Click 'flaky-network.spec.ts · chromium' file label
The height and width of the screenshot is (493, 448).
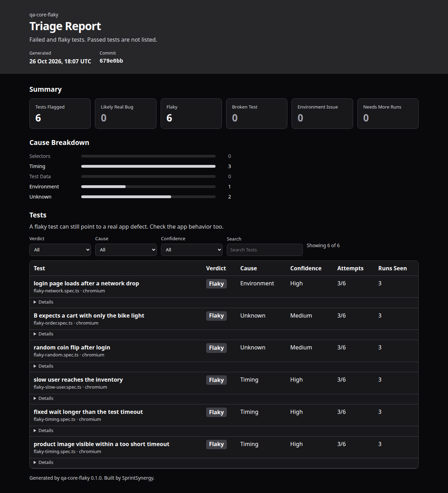pos(69,291)
